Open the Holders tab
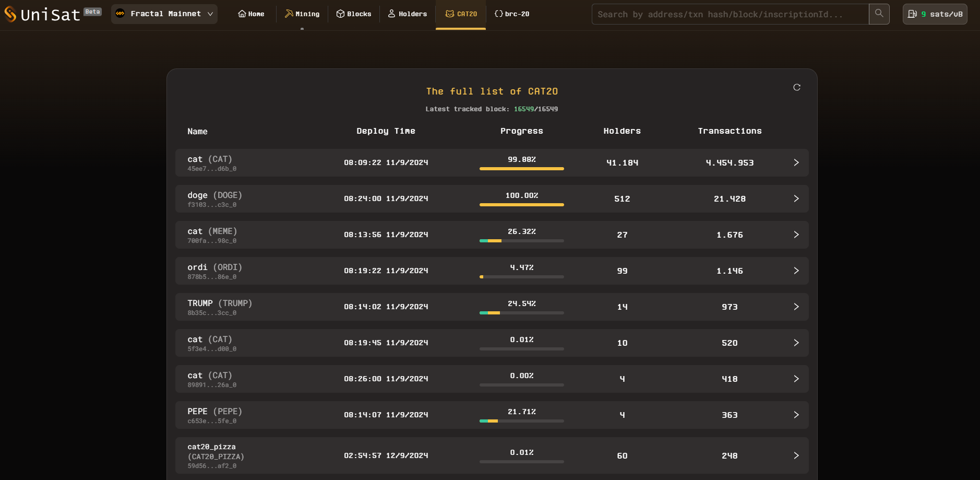This screenshot has width=980, height=480. [408, 14]
